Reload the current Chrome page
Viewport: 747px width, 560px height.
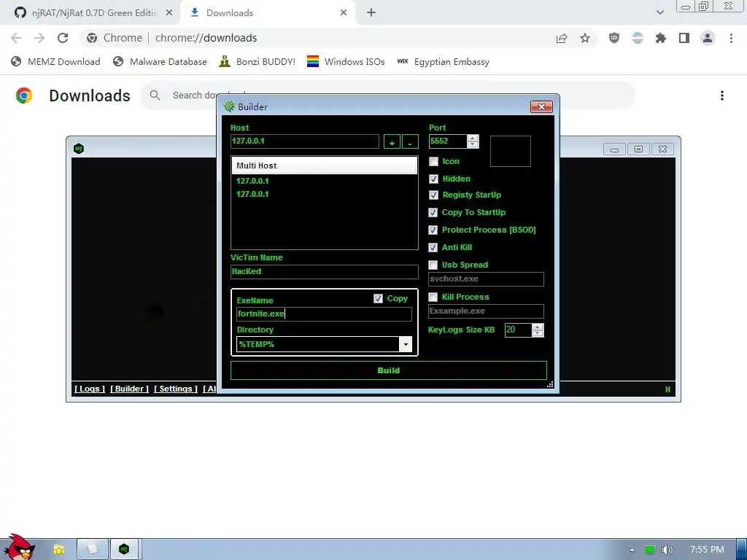(63, 38)
